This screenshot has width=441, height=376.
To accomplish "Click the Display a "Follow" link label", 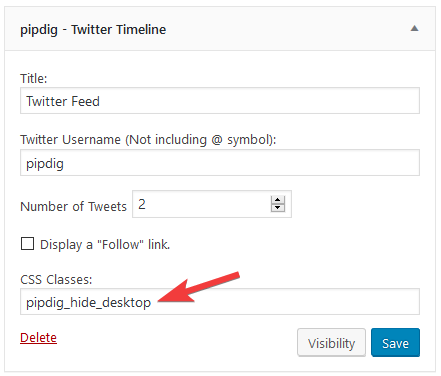I will [x=105, y=245].
